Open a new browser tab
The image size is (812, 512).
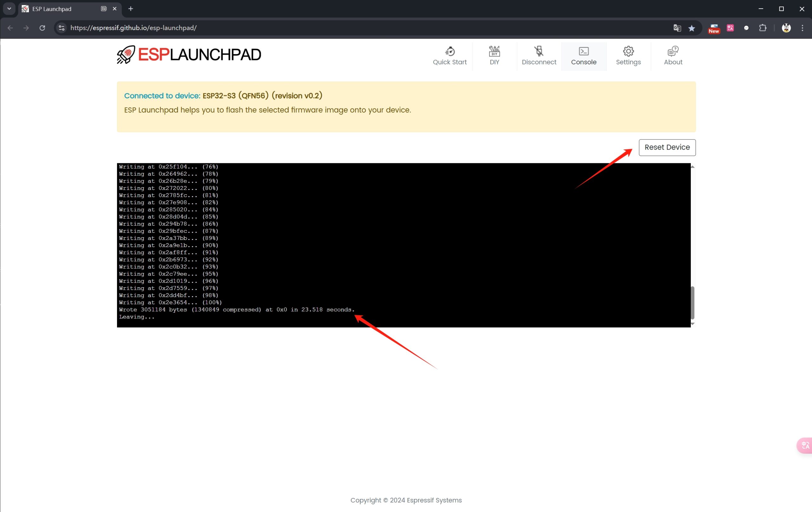[x=131, y=9]
